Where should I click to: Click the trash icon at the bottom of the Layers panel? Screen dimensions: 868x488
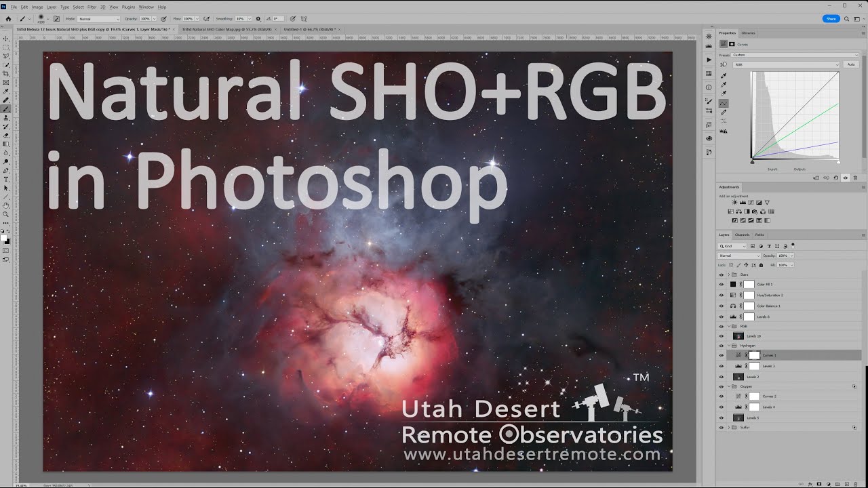(x=856, y=484)
